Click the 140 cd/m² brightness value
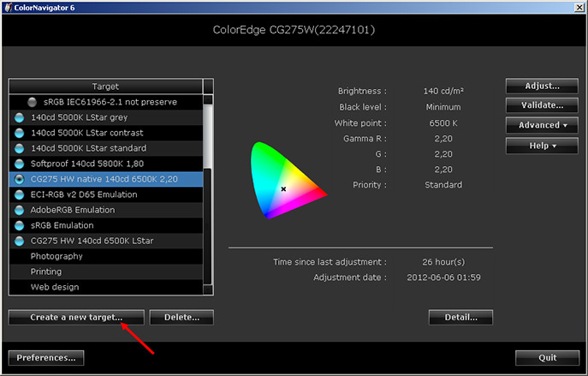 (x=443, y=91)
